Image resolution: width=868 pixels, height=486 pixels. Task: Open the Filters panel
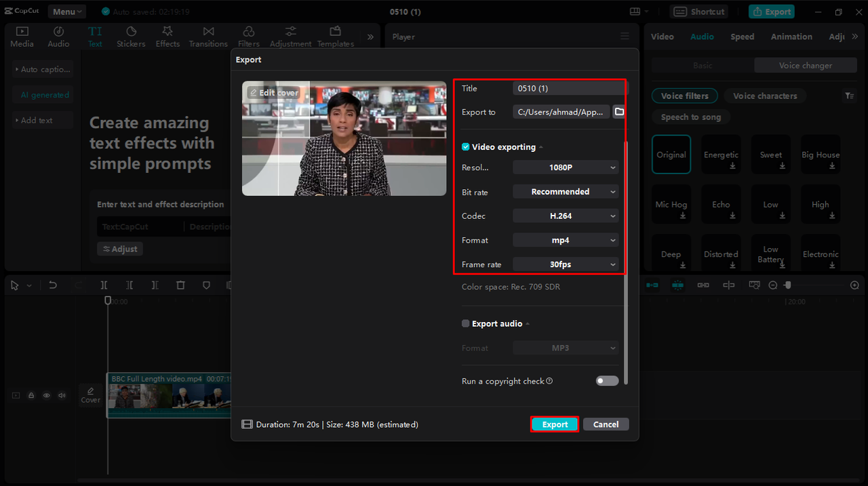pos(249,37)
